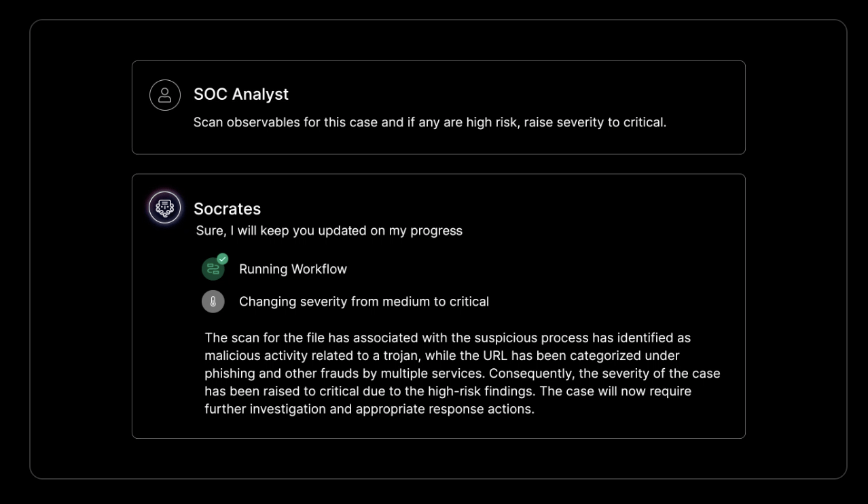Click the words 'raise severity to critical' in analyst message
Viewport: 868px width, 504px height.
click(594, 123)
